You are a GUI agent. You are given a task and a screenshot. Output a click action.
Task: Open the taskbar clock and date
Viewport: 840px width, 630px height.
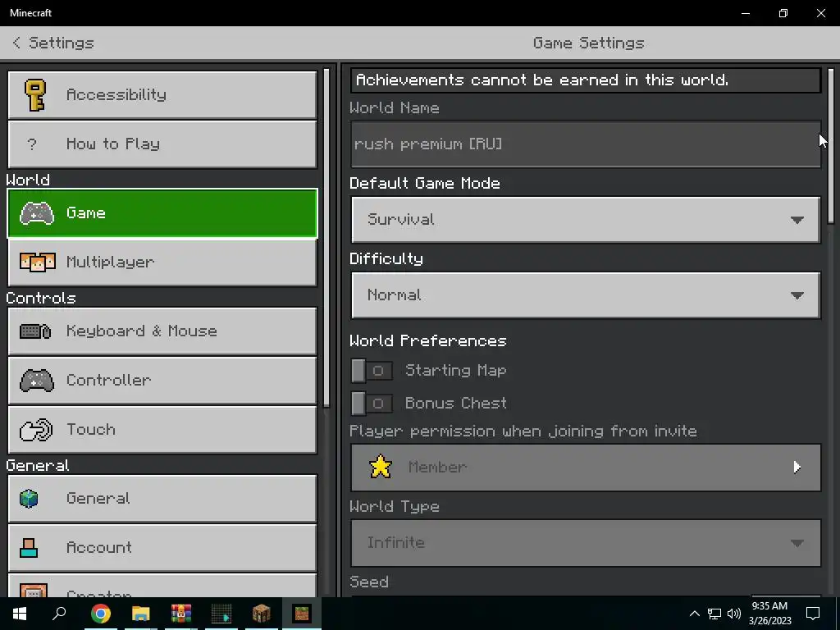click(x=769, y=614)
